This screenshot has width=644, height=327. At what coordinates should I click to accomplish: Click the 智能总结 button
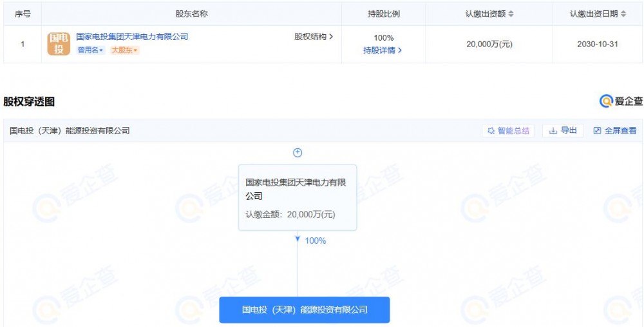pyautogui.click(x=508, y=131)
